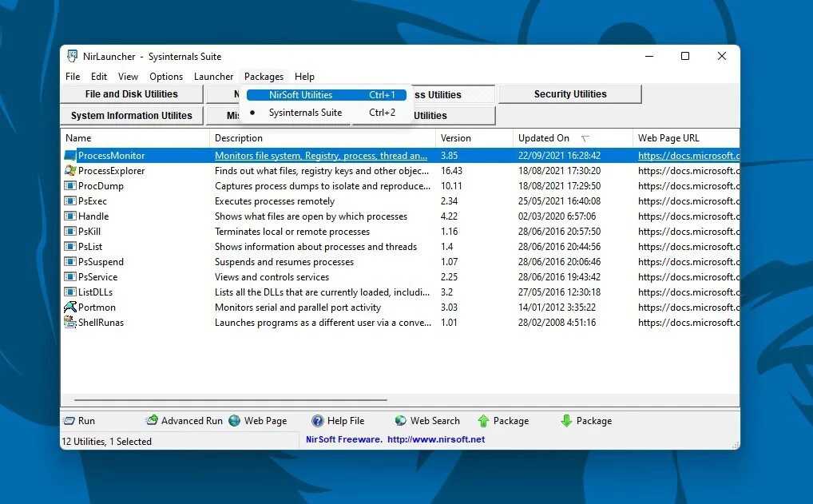This screenshot has height=504, width=813.
Task: Click the ProcessMonitor docs.microsoft.com link
Action: [688, 155]
